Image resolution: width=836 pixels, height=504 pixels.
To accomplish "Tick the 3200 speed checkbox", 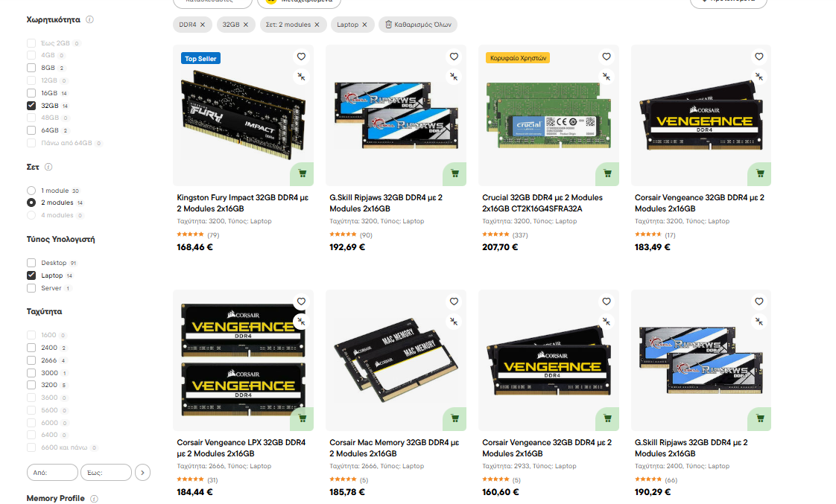I will click(31, 385).
